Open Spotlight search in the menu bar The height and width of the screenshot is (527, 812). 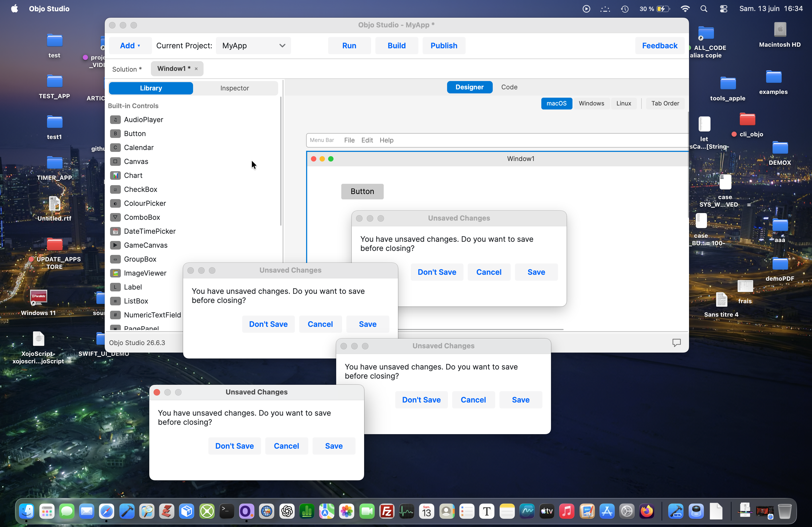pyautogui.click(x=704, y=9)
